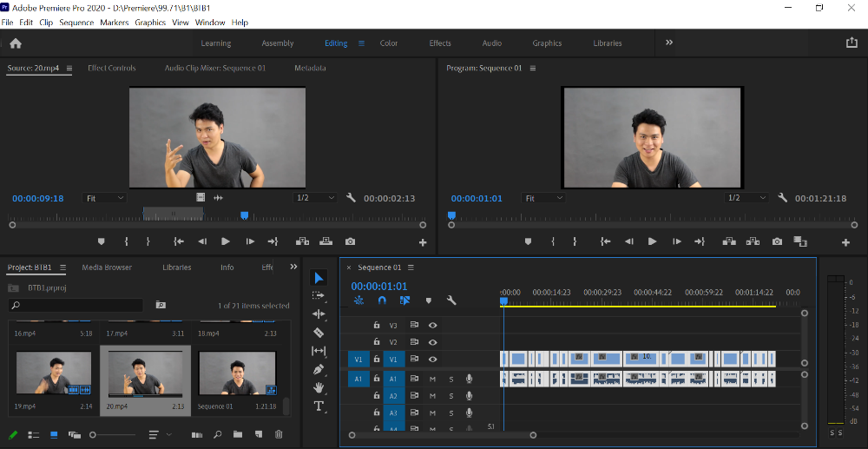The width and height of the screenshot is (868, 449).
Task: Toggle Snap in timeline
Action: 382,300
